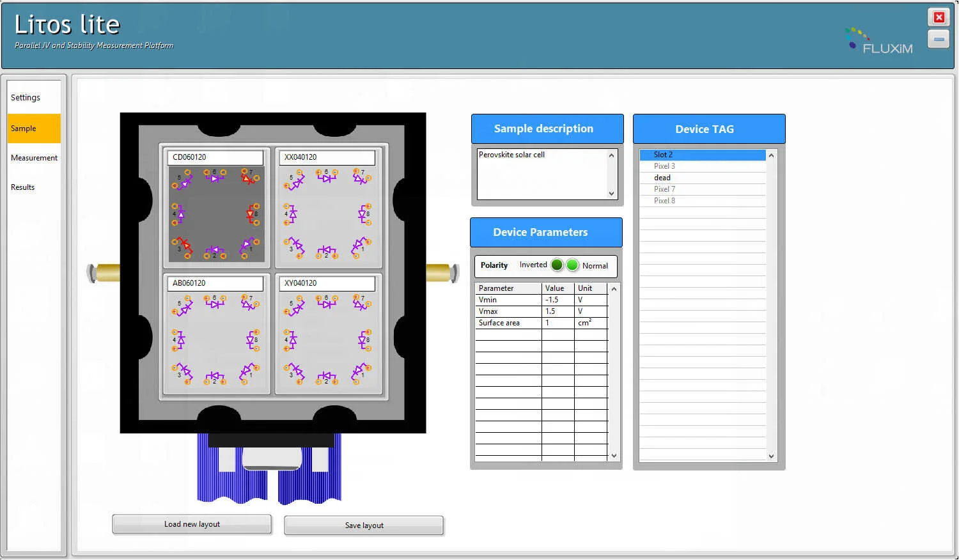959x560 pixels.
Task: Switch to the Measurement tab
Action: point(34,157)
